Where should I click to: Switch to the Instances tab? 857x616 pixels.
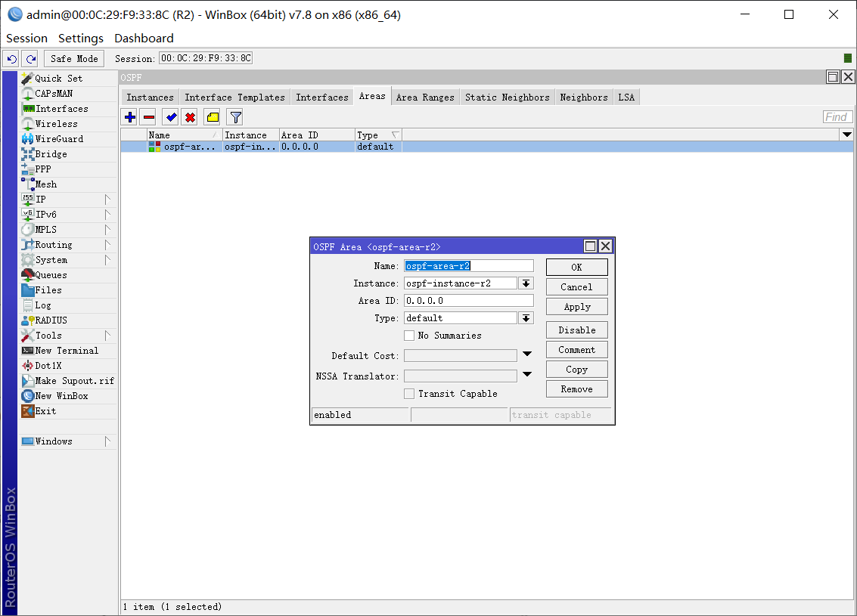click(x=150, y=98)
